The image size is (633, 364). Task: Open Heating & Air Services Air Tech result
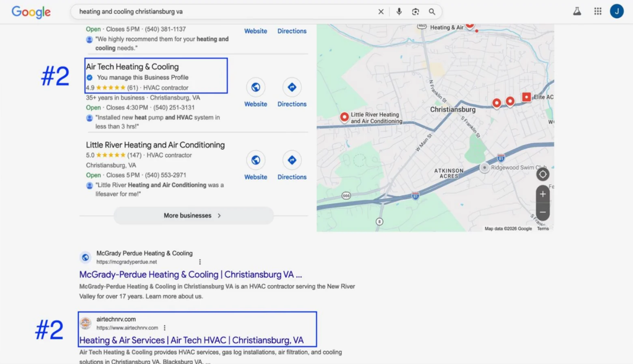[192, 340]
